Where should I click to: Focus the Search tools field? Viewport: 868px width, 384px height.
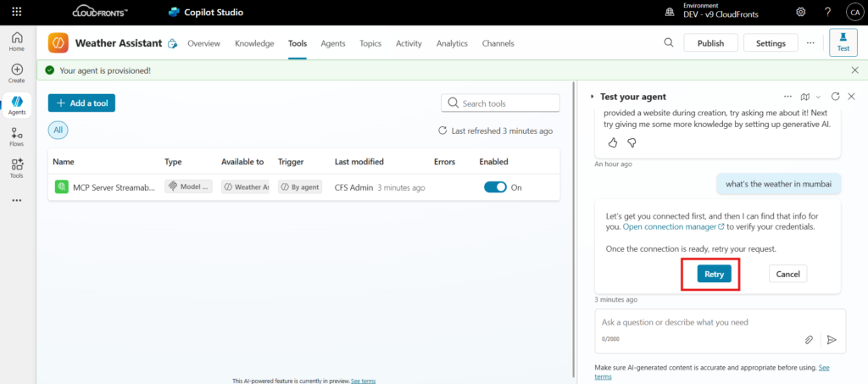pos(500,103)
